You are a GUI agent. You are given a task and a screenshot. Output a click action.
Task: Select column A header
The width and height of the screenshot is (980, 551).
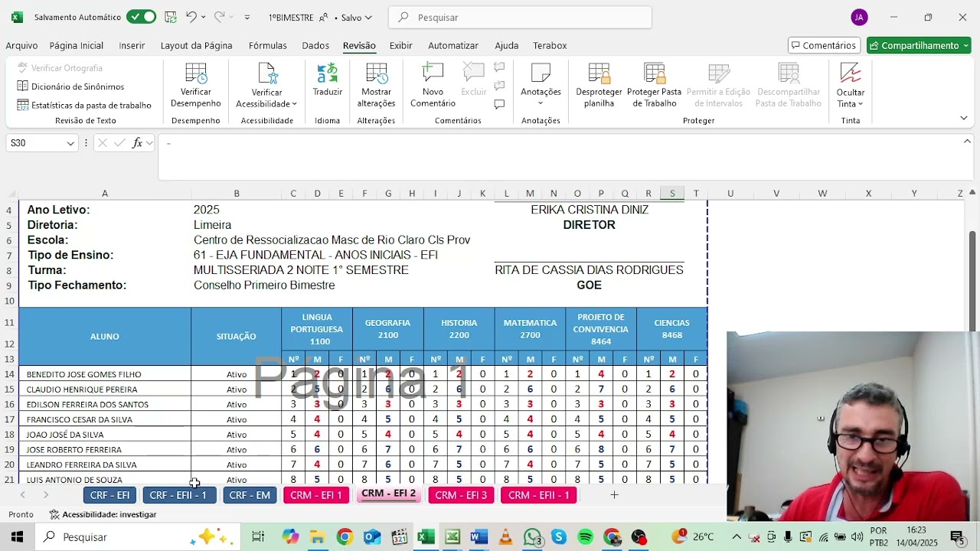coord(105,194)
